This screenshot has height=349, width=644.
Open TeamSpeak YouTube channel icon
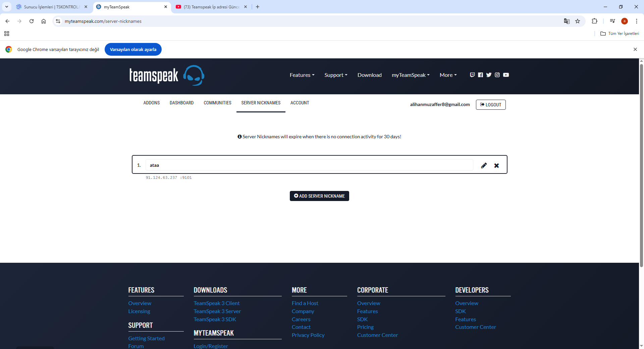point(506,75)
